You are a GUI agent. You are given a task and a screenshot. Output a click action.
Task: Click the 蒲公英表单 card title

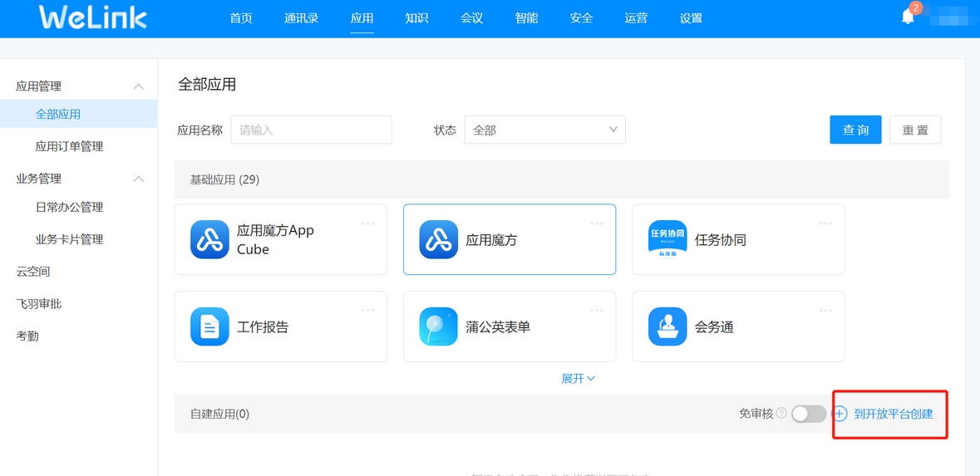[498, 326]
